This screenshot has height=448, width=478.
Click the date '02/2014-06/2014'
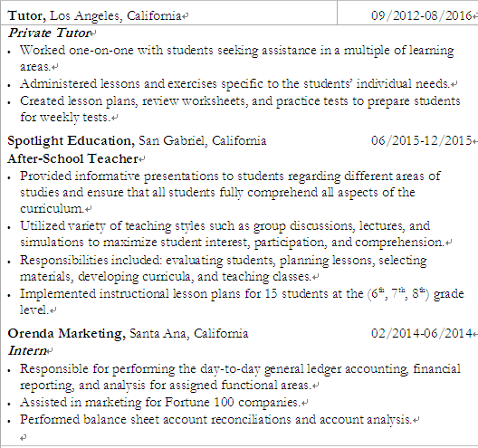pyautogui.click(x=421, y=333)
